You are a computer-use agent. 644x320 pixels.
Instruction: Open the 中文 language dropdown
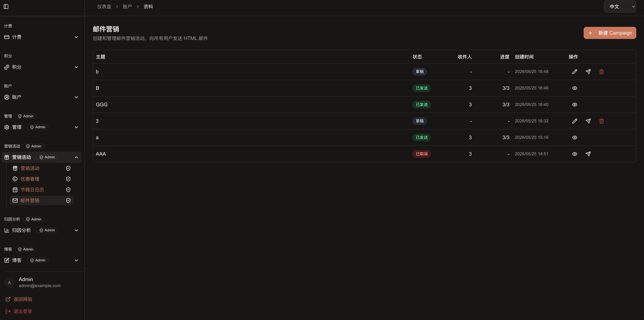click(620, 7)
